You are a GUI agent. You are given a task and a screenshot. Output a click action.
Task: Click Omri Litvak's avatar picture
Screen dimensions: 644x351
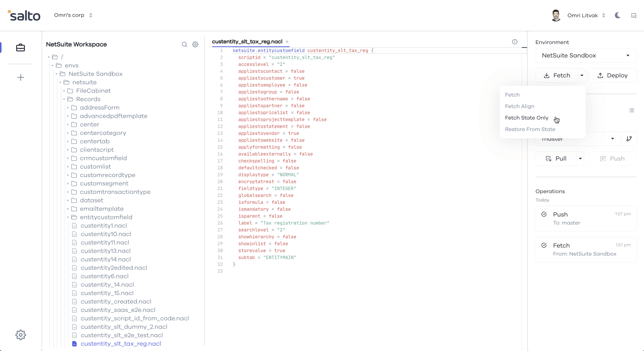556,15
